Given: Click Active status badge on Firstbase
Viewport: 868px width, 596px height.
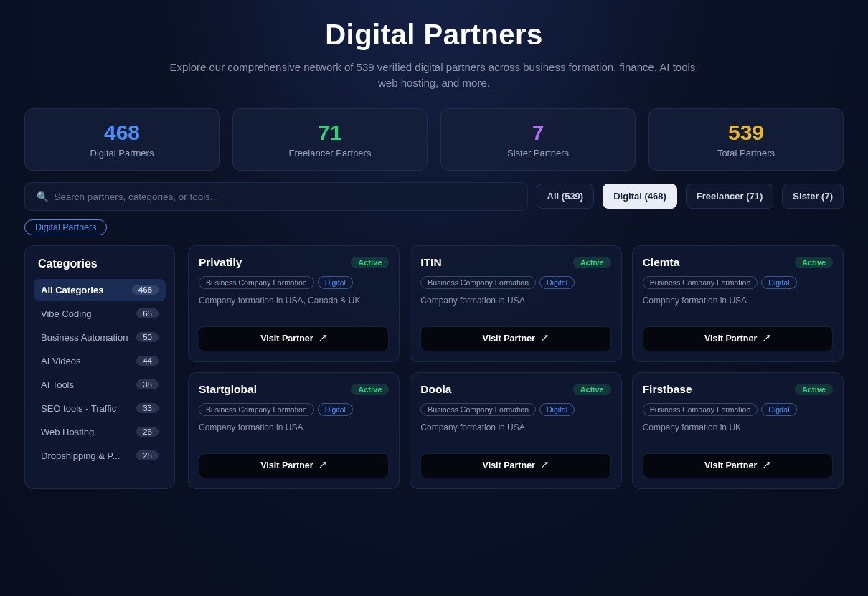Looking at the screenshot, I should [x=813, y=389].
